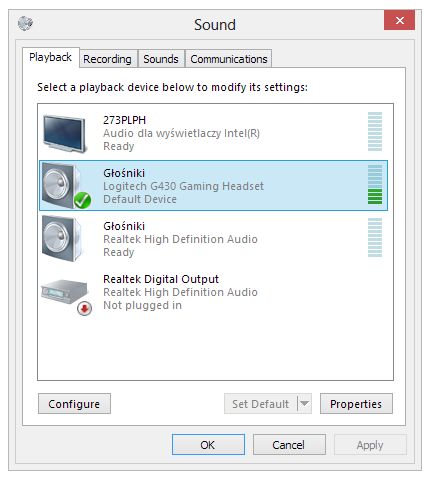Click the Sound speaker icon in title bar
The width and height of the screenshot is (429, 479).
tap(25, 23)
